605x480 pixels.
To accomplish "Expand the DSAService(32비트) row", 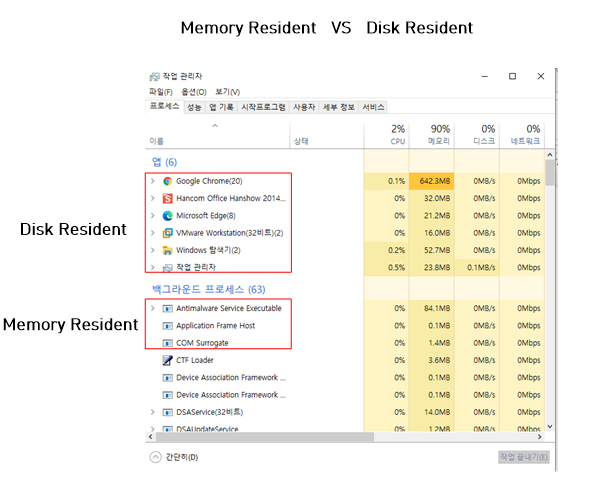I will tap(152, 412).
